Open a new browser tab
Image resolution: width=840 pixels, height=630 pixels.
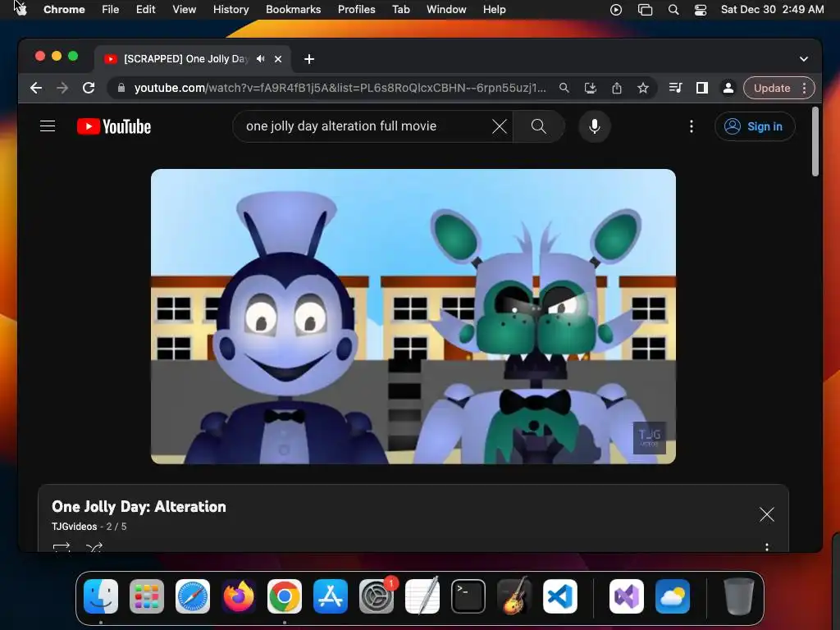click(309, 59)
